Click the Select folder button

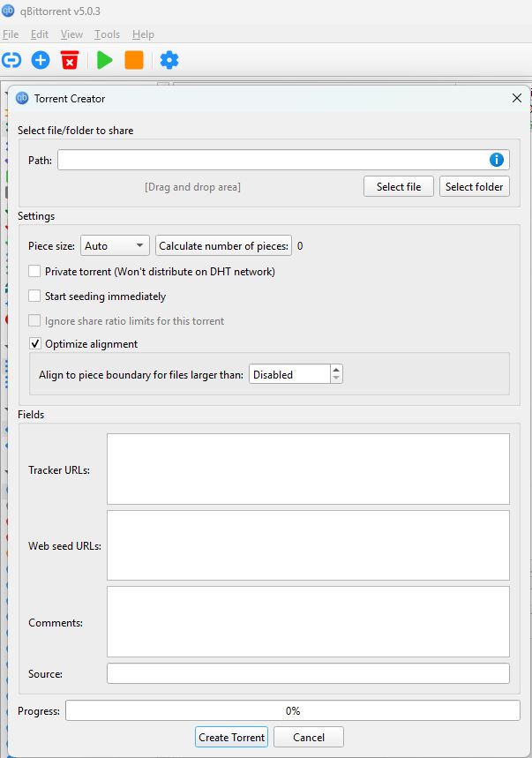474,186
